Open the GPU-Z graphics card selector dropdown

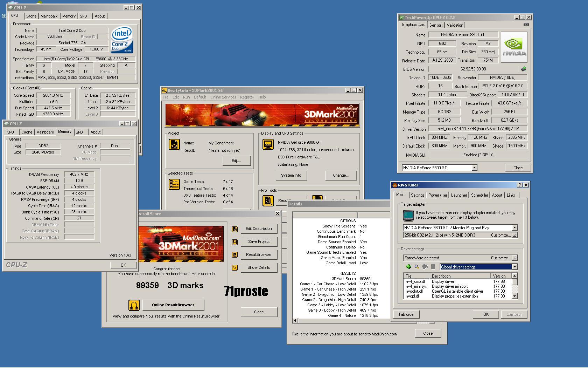(474, 168)
